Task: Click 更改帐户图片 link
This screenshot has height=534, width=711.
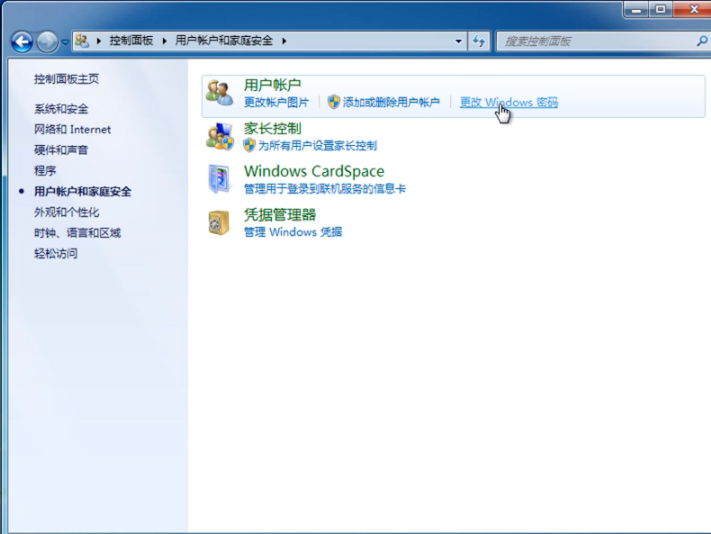Action: tap(276, 102)
